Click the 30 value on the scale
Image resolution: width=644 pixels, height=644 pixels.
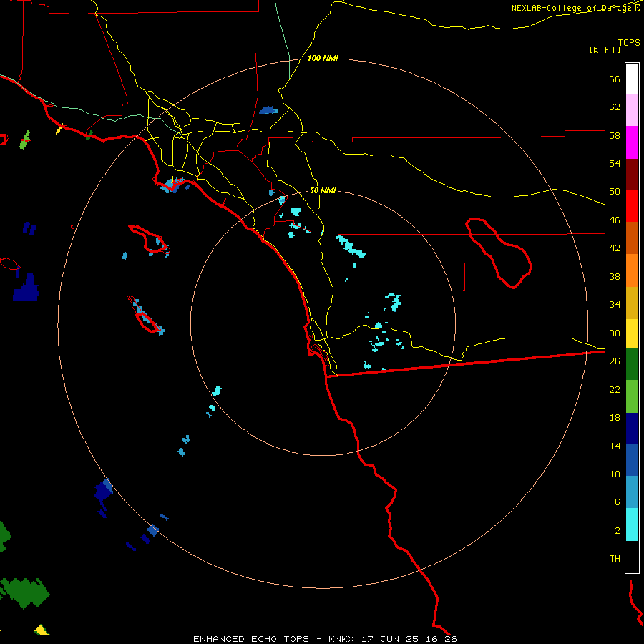615,333
